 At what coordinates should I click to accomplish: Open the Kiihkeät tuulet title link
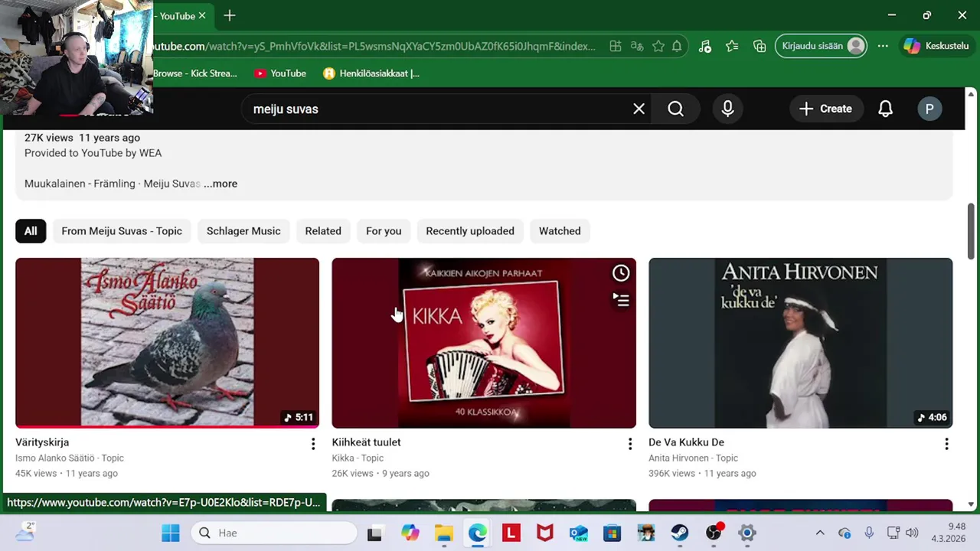click(x=366, y=442)
